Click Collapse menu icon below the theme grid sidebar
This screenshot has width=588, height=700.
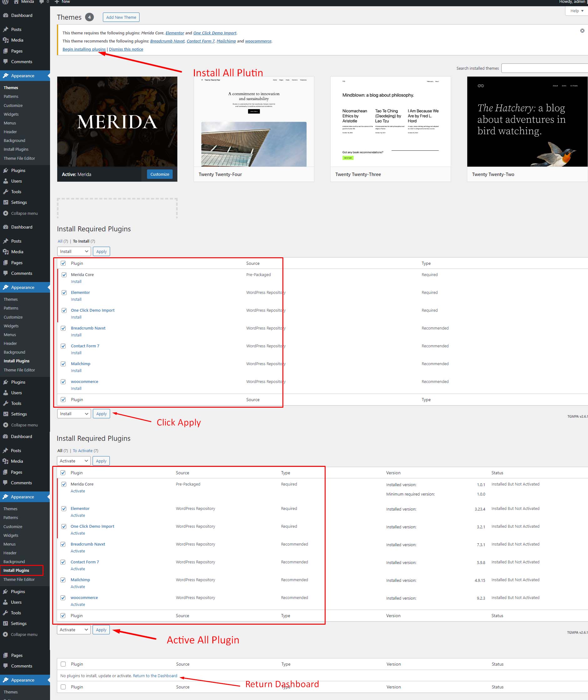pos(6,213)
